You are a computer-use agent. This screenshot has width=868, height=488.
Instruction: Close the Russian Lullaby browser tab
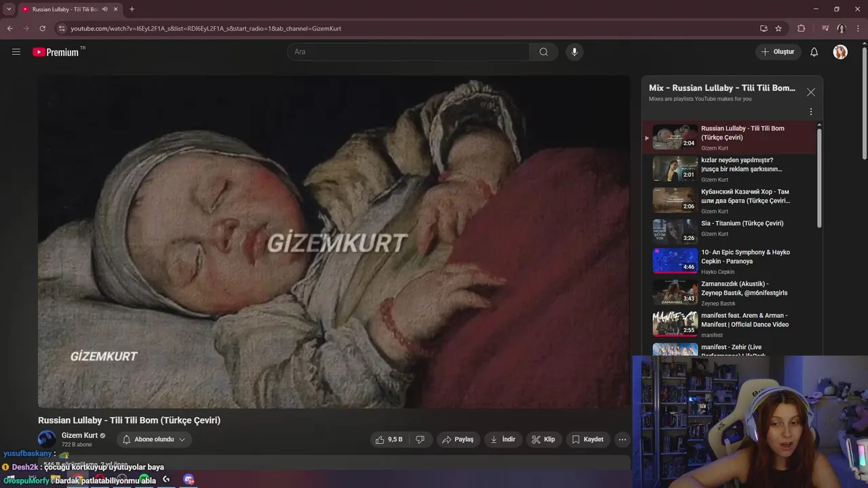(116, 9)
